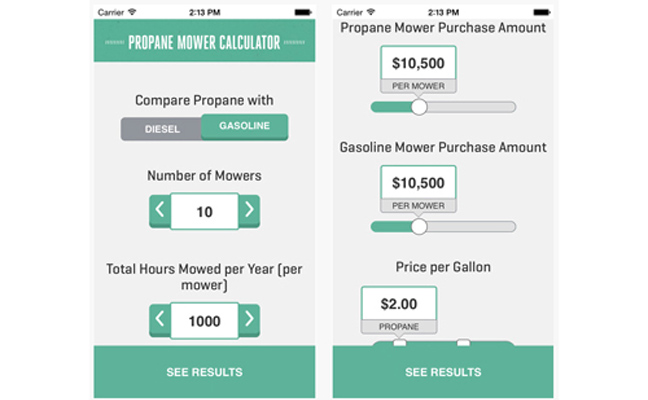
Task: Click the Wi-Fi icon in left status bar
Action: [x=132, y=12]
